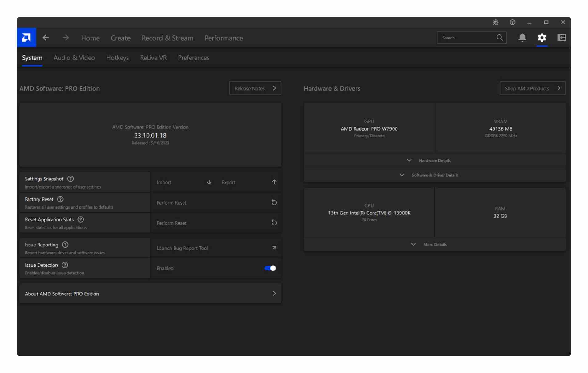This screenshot has height=373, width=588.
Task: Open the Record & Stream tab
Action: coord(167,38)
